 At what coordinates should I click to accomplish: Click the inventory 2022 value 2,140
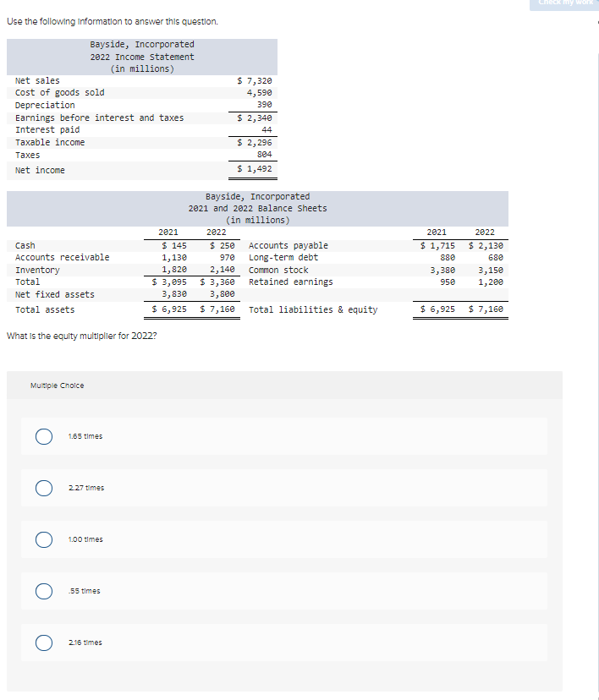(x=222, y=269)
